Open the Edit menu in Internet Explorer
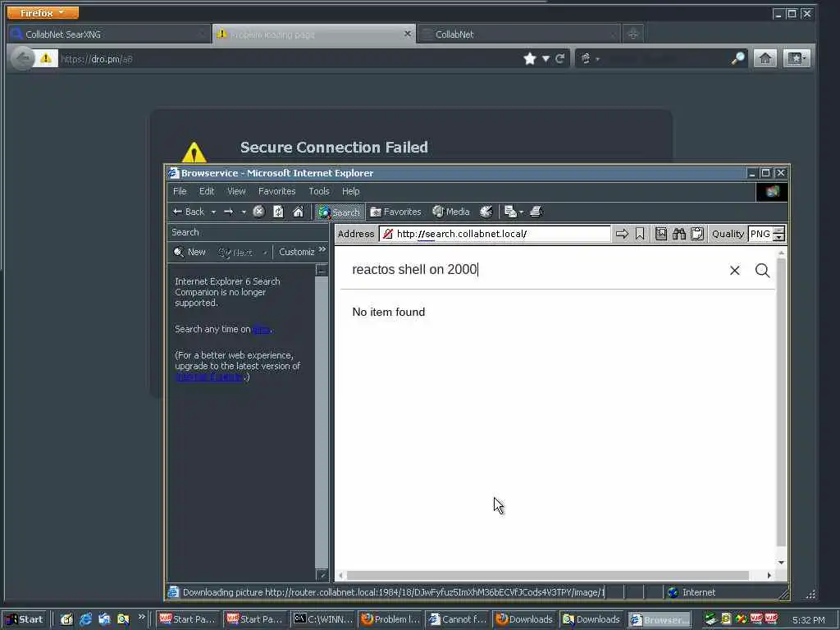The image size is (840, 630). [x=207, y=191]
